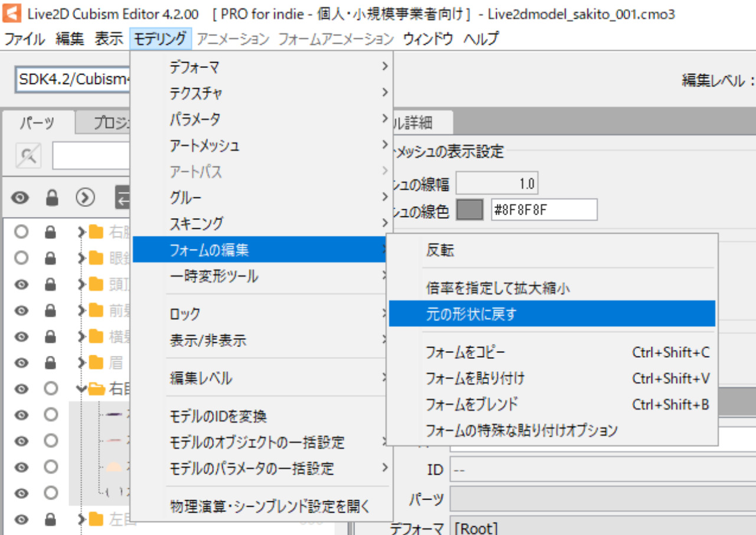Open the デフォーマ submenu

[x=262, y=67]
